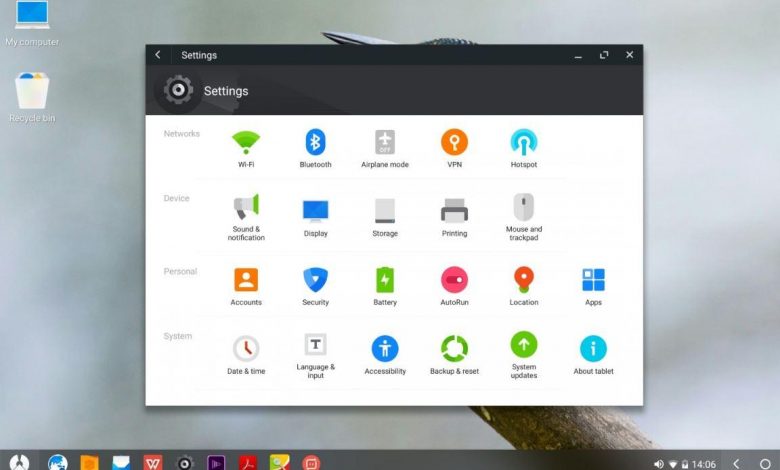The image size is (780, 470).
Task: Open Display settings
Action: (315, 218)
